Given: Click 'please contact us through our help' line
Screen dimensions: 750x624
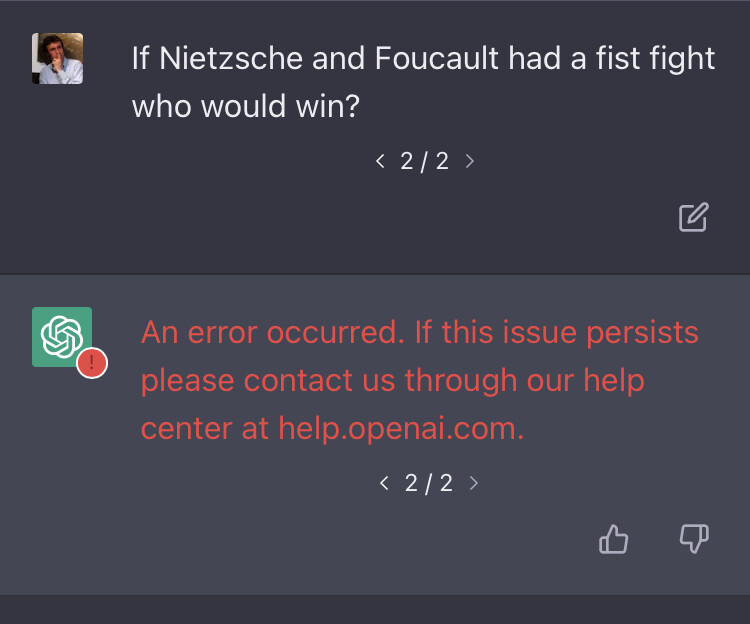Looking at the screenshot, I should tap(393, 381).
